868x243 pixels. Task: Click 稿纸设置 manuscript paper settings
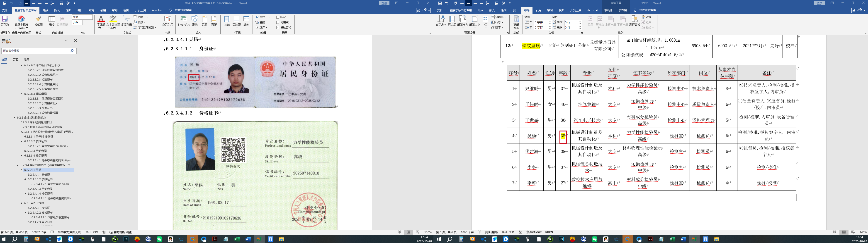click(516, 23)
